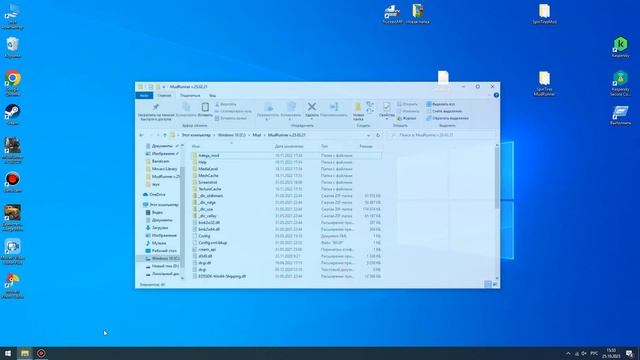Open Delete button dropdown arrow

click(x=312, y=120)
